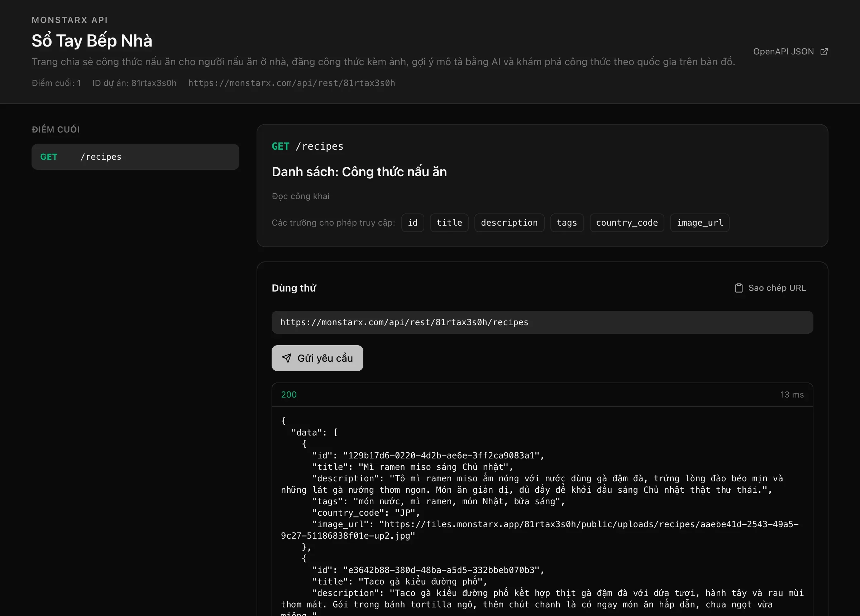Click the 13 ms response time
The width and height of the screenshot is (860, 616).
coord(792,395)
